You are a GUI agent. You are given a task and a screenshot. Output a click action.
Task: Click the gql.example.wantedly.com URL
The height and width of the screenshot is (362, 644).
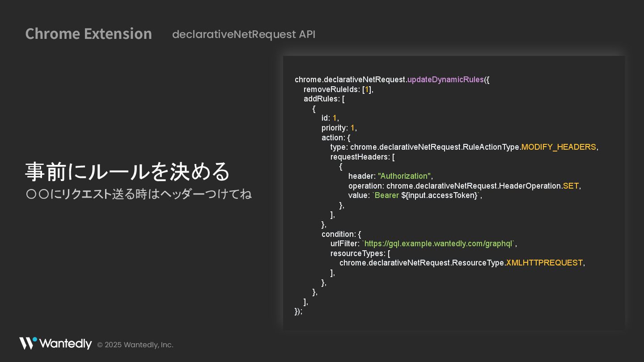pos(438,244)
